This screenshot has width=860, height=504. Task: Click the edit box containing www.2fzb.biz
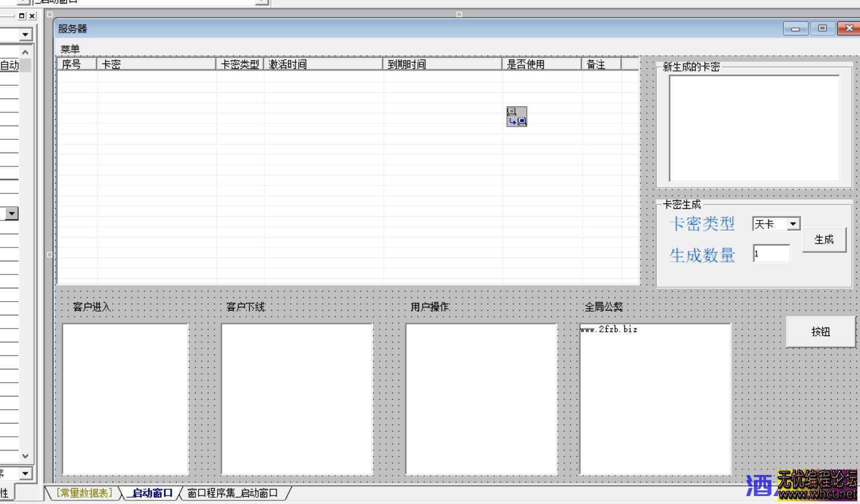tap(655, 399)
